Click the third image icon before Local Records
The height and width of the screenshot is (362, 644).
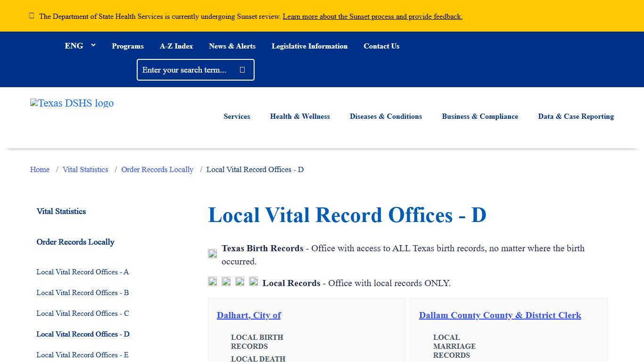coord(239,281)
